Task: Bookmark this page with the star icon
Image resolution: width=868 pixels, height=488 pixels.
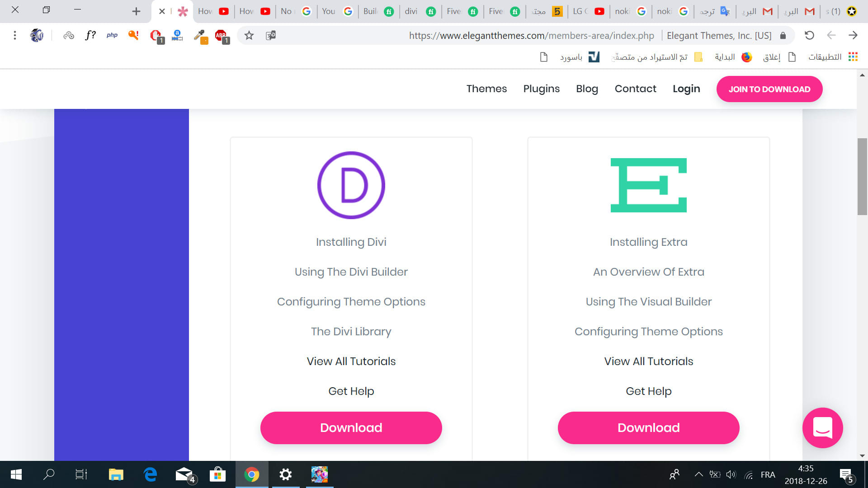Action: click(249, 35)
